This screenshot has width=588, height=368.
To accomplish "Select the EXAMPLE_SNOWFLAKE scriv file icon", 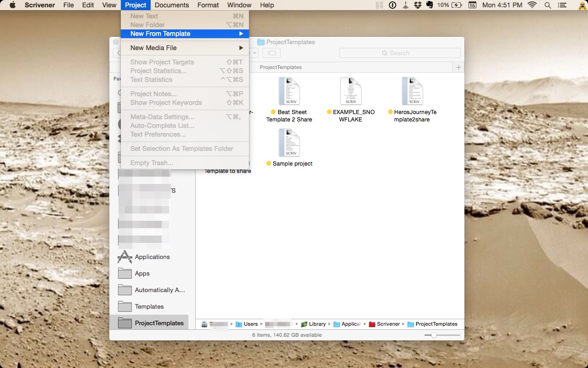I will pos(351,91).
